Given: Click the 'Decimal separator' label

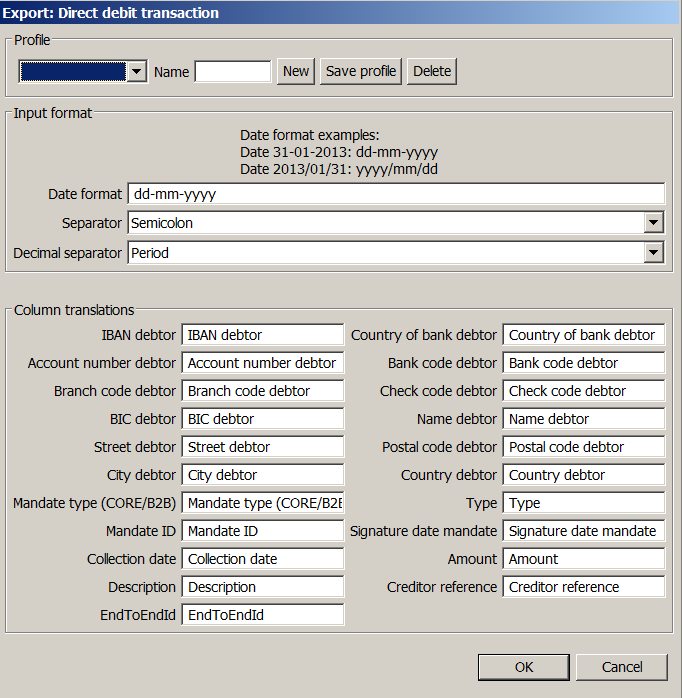Looking at the screenshot, I should coord(67,253).
